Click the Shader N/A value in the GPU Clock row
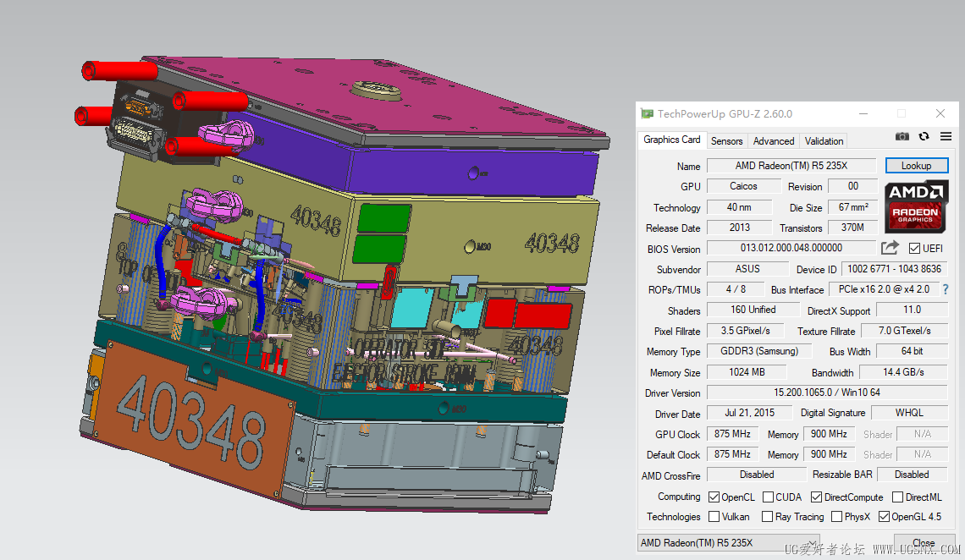 [923, 434]
